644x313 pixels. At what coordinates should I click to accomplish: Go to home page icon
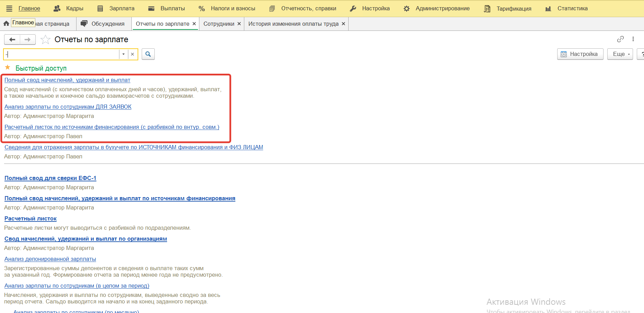(6, 24)
